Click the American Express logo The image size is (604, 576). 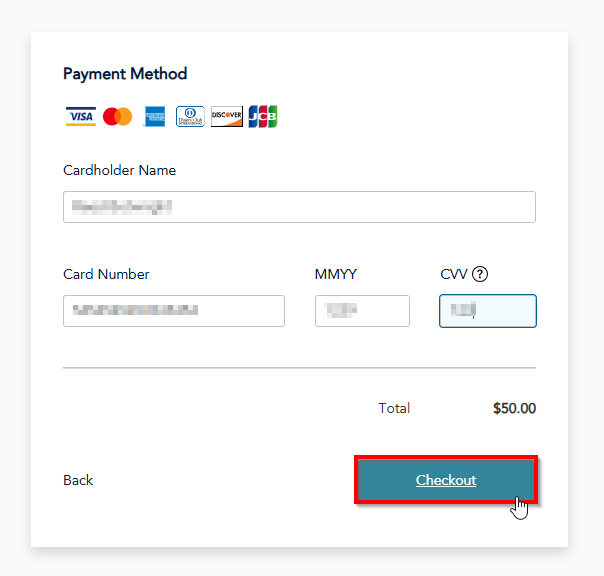pyautogui.click(x=154, y=116)
